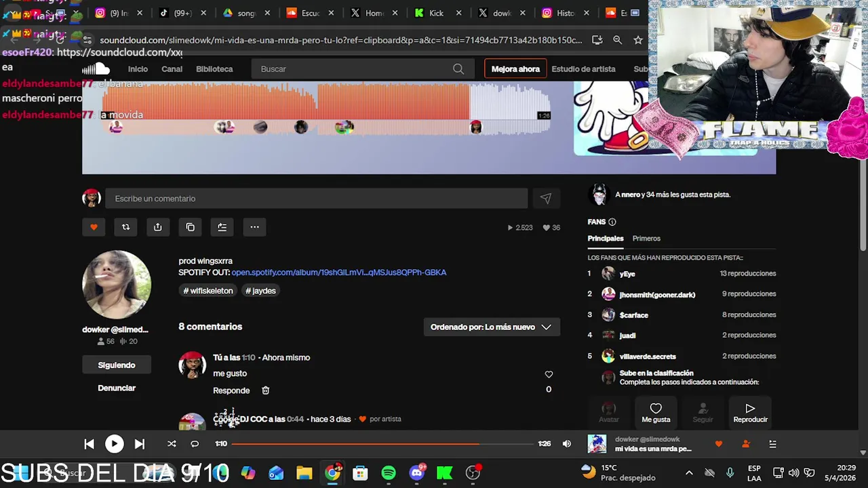Switch to the Principales fans tab
The width and height of the screenshot is (868, 488).
coord(606,239)
